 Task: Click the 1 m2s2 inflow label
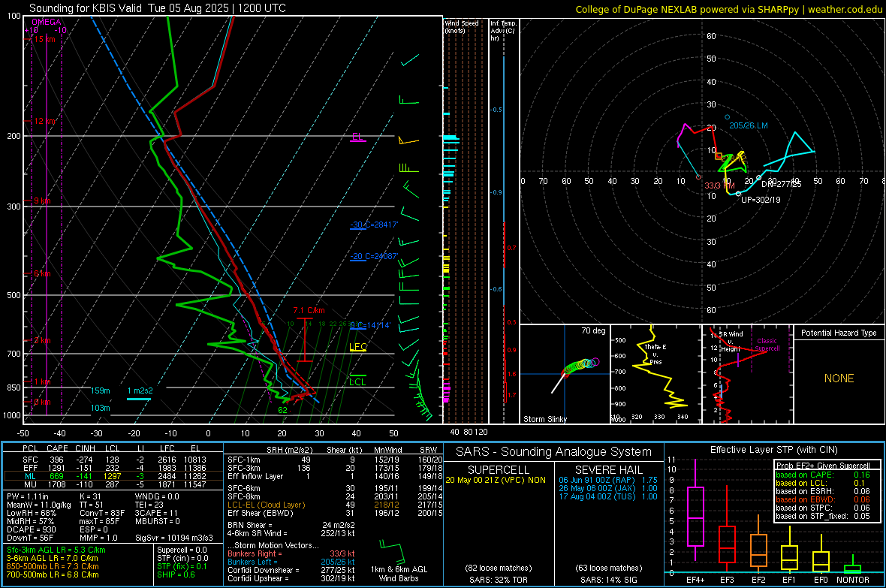140,390
